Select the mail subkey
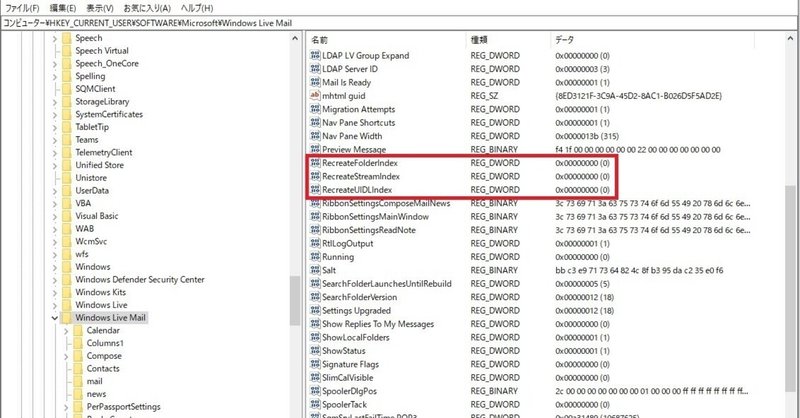This screenshot has height=418, width=800. click(94, 381)
